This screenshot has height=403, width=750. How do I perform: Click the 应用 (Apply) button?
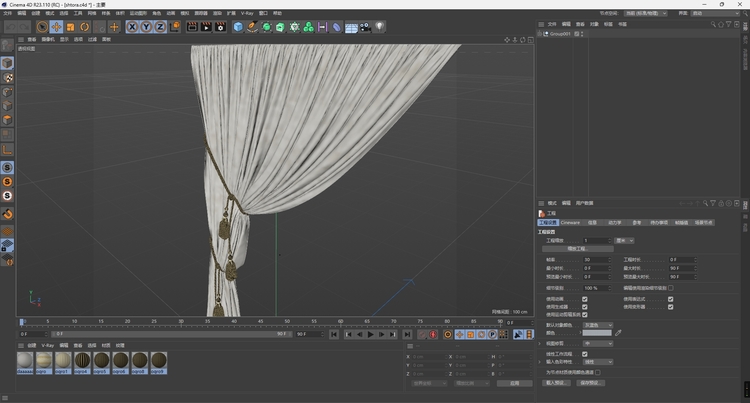(x=514, y=383)
